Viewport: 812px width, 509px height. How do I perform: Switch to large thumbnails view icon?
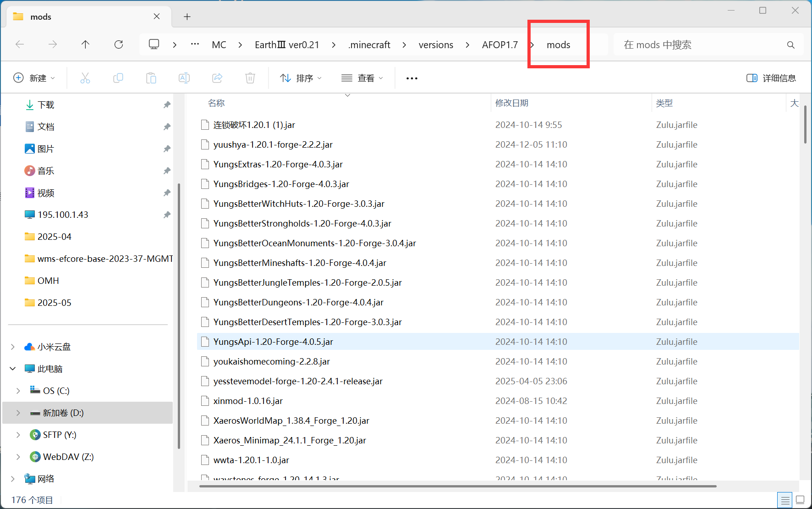tap(800, 500)
